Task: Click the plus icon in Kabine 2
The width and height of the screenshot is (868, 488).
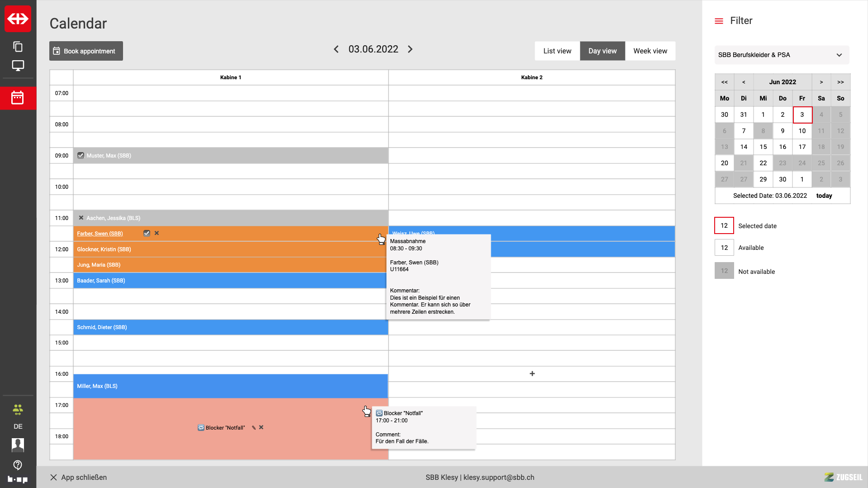Action: point(532,374)
